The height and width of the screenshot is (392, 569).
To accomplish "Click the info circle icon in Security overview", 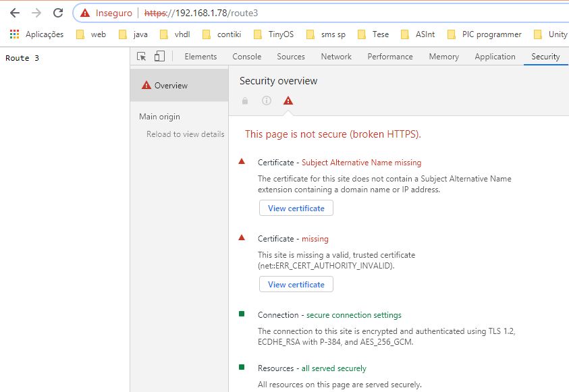I will click(267, 101).
